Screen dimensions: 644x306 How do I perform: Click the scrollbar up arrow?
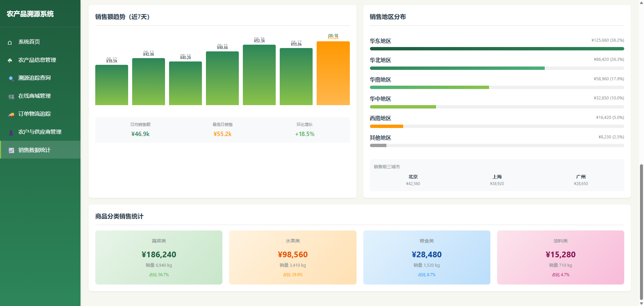pos(641,2)
